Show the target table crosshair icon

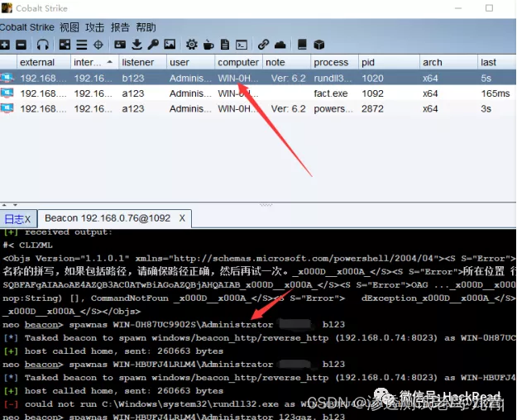pos(98,44)
